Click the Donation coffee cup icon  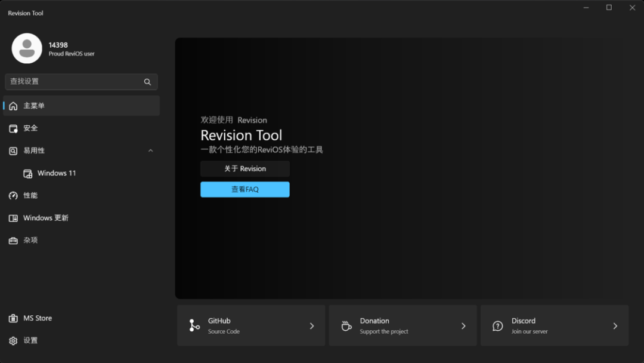[346, 325]
